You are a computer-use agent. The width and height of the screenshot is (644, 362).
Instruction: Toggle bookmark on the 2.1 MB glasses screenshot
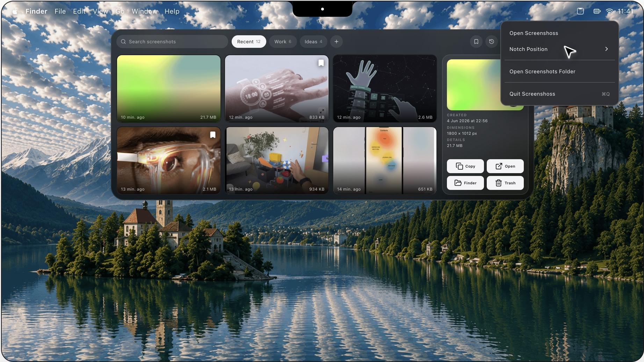coord(212,135)
